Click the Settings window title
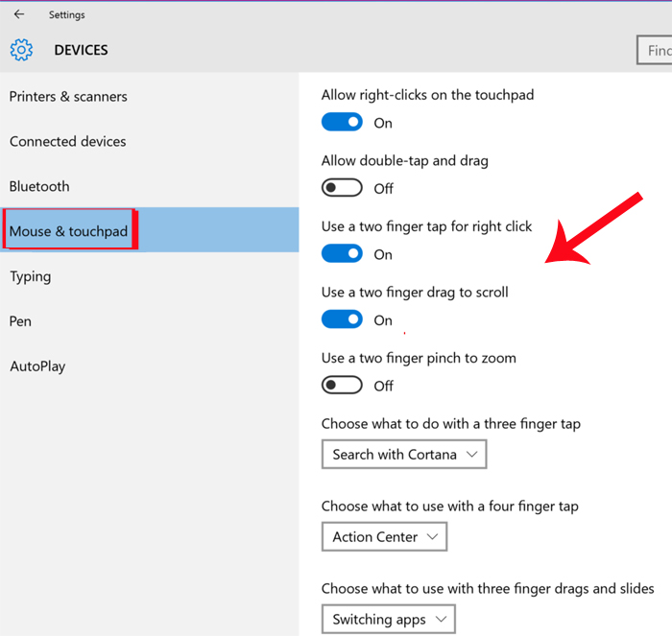672x636 pixels. 67,14
